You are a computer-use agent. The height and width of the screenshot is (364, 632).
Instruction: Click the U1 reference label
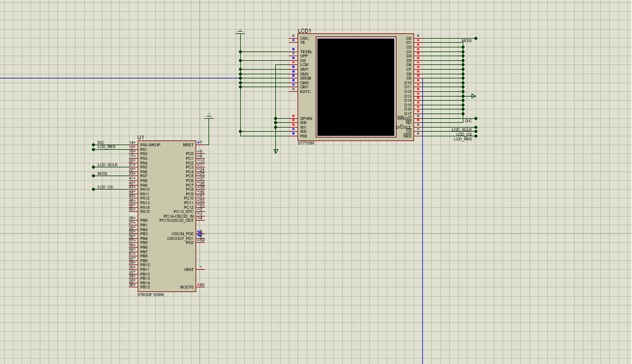pos(141,138)
